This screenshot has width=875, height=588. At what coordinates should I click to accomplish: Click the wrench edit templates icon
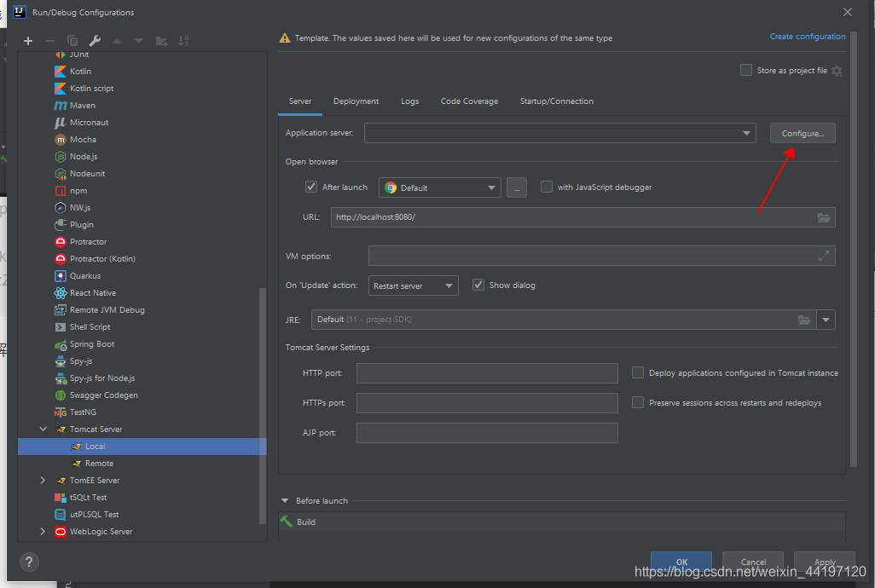click(95, 41)
